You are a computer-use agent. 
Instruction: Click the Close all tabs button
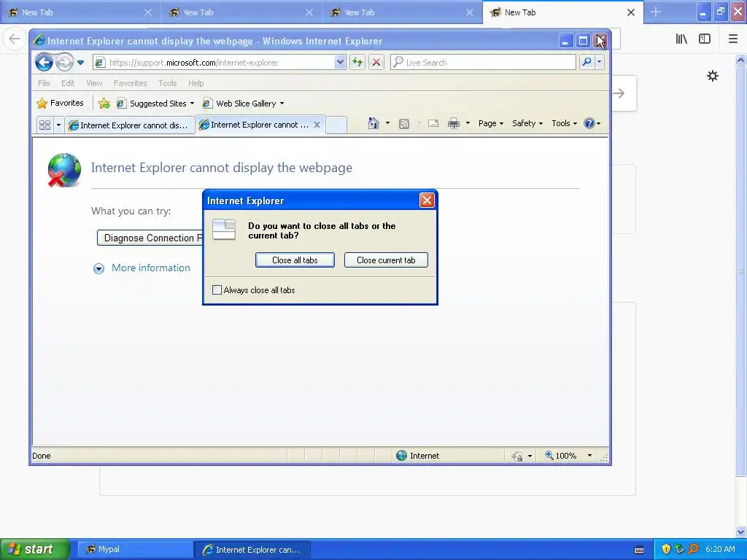pyautogui.click(x=295, y=260)
